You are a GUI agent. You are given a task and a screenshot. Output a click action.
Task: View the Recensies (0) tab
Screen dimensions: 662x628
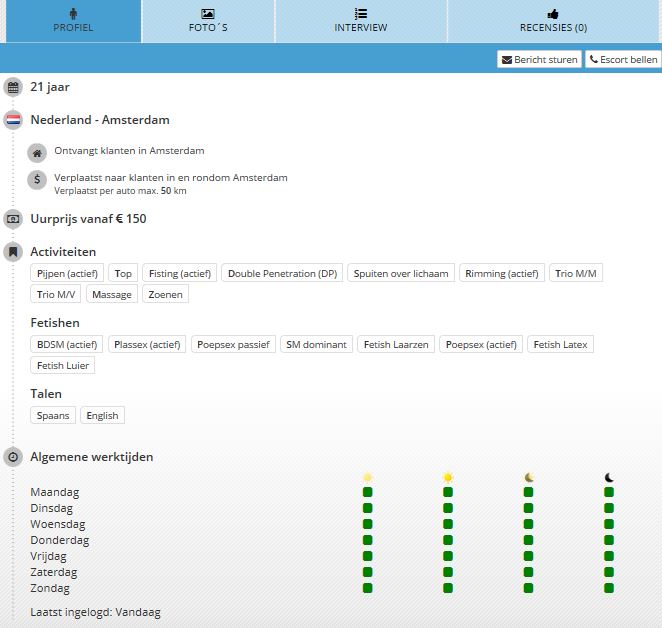(553, 21)
